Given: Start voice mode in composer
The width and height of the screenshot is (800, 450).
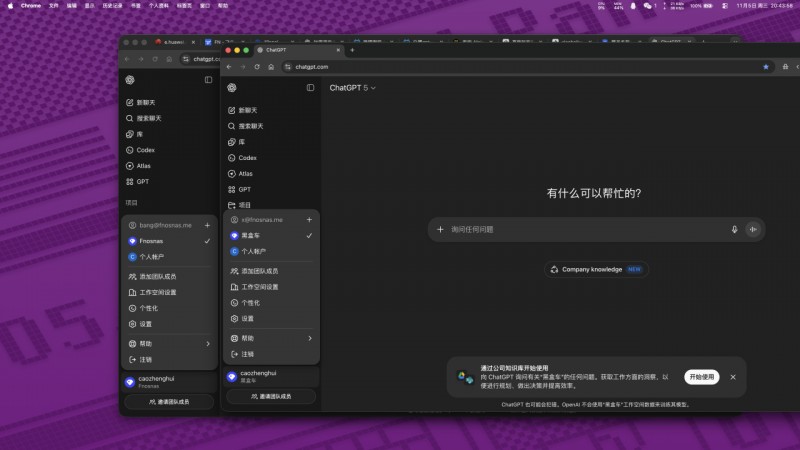Looking at the screenshot, I should [x=753, y=230].
